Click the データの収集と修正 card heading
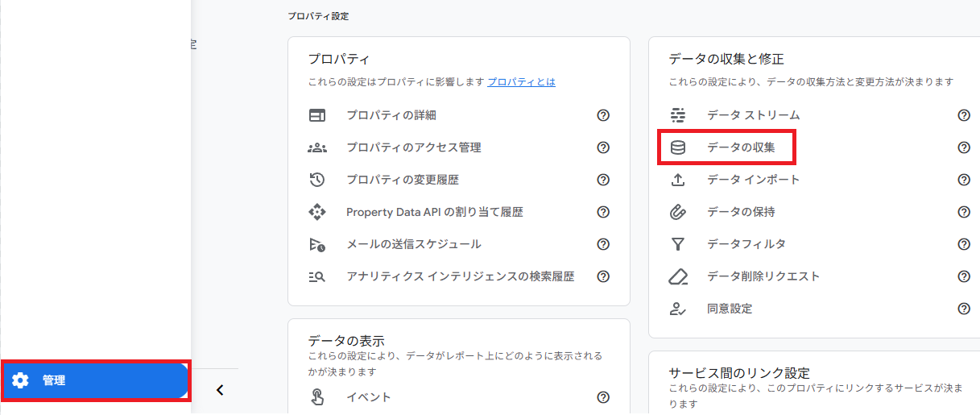 coord(726,59)
